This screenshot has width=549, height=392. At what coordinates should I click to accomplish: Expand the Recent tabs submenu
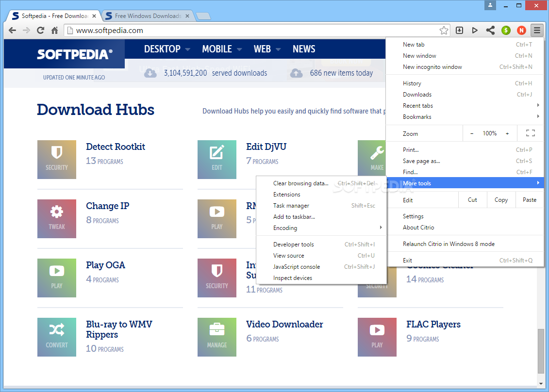tap(465, 105)
